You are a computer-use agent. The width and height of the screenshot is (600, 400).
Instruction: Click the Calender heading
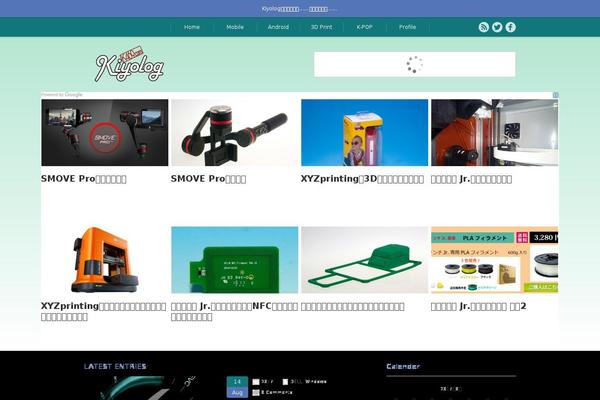pyautogui.click(x=403, y=366)
